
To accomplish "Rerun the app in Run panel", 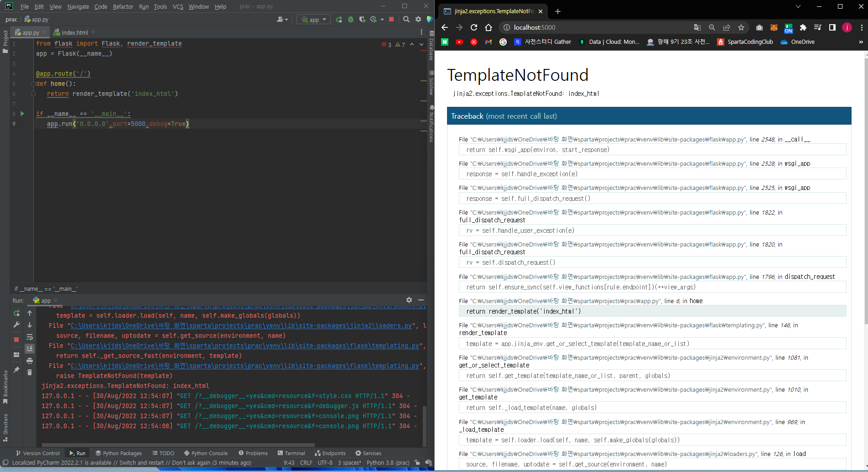I will point(16,313).
